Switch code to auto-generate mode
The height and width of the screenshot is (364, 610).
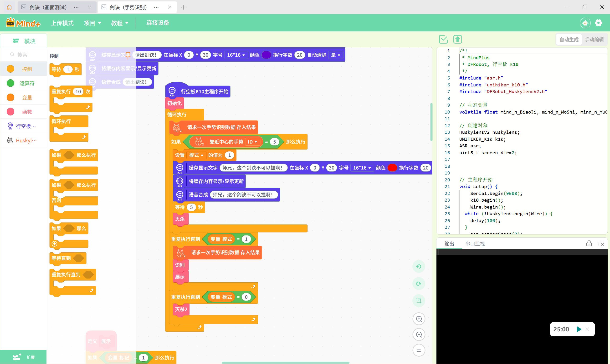[569, 40]
